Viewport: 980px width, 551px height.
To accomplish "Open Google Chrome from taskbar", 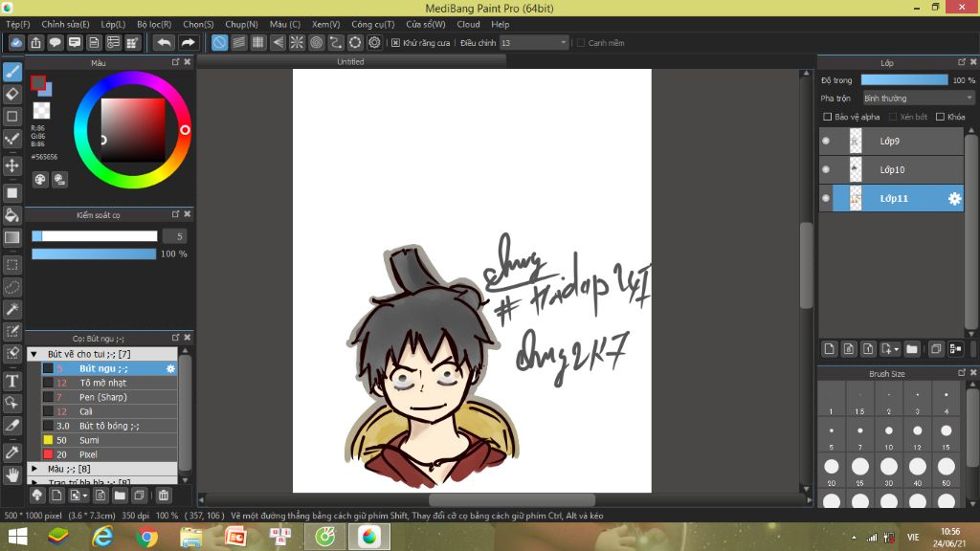I will click(146, 537).
